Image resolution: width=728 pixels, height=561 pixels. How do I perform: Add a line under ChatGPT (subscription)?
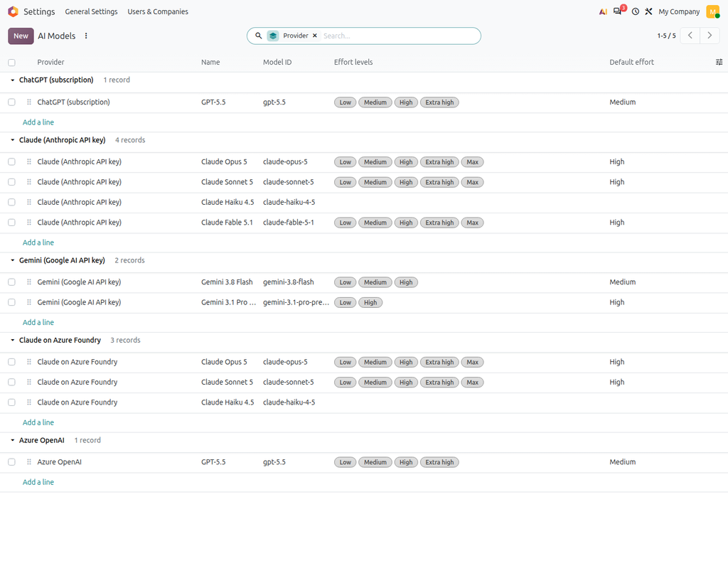pos(38,122)
